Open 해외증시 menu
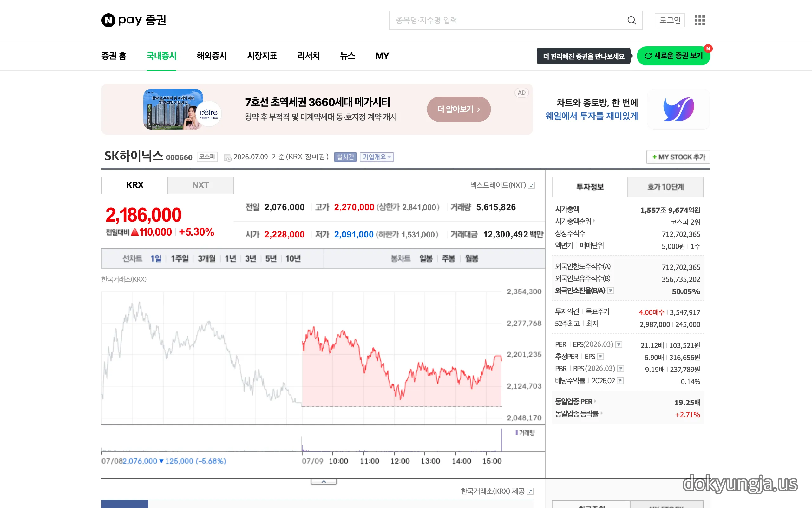 [x=212, y=56]
